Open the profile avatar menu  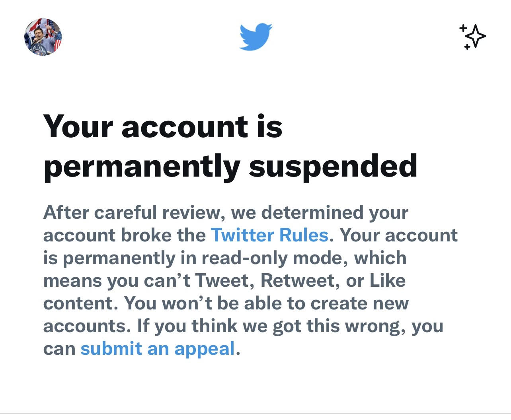click(x=43, y=37)
